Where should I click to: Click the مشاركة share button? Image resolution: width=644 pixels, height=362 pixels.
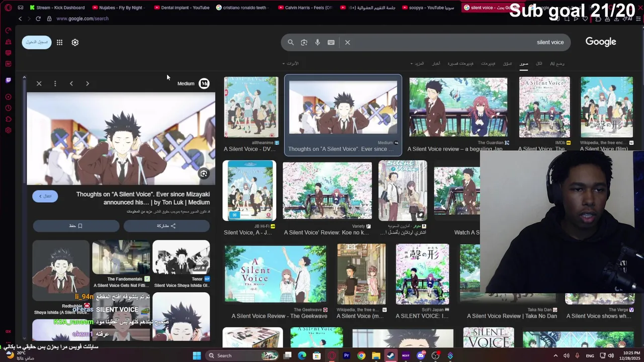[x=167, y=226]
